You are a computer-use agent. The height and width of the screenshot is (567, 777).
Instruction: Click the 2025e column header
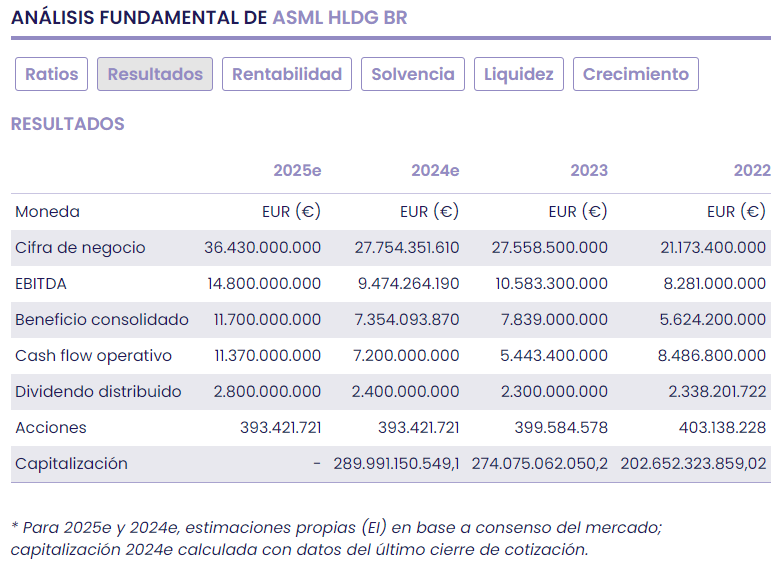(297, 170)
